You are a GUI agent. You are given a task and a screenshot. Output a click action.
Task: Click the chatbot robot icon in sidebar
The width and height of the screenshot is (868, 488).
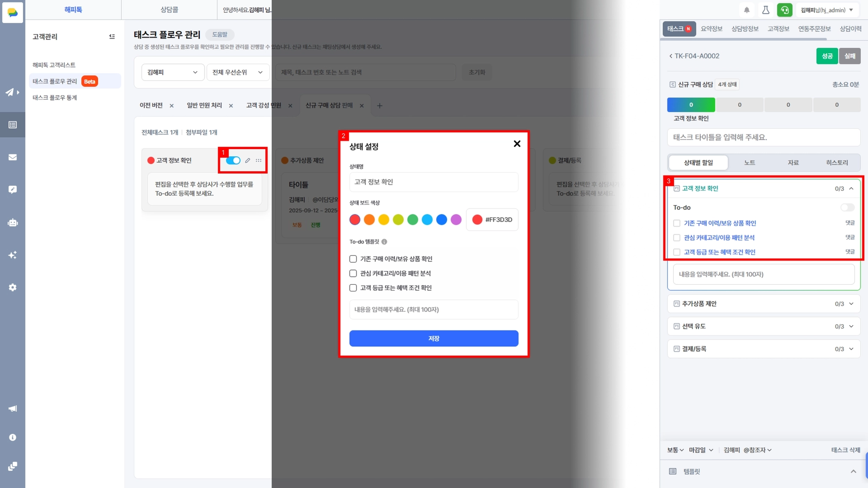point(13,222)
